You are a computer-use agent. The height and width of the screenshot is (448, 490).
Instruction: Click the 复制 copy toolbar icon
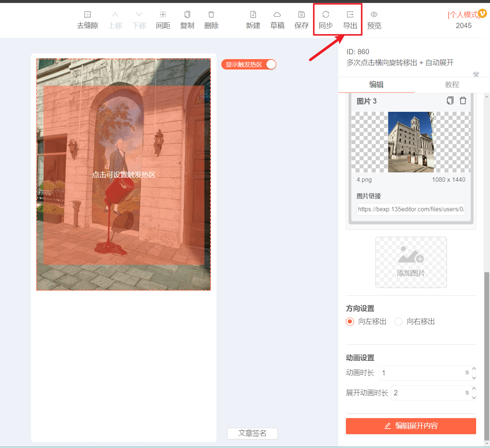(187, 15)
